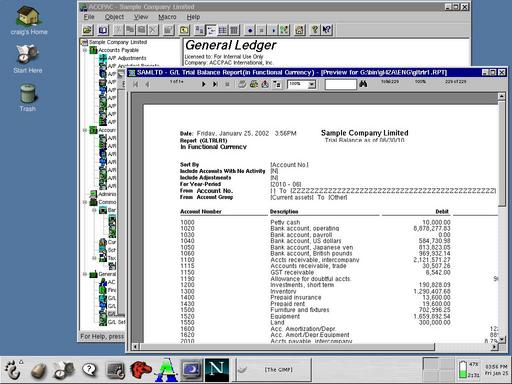Image resolution: width=512 pixels, height=384 pixels.
Task: Select G/L Setup item in tree
Action: click(x=117, y=322)
